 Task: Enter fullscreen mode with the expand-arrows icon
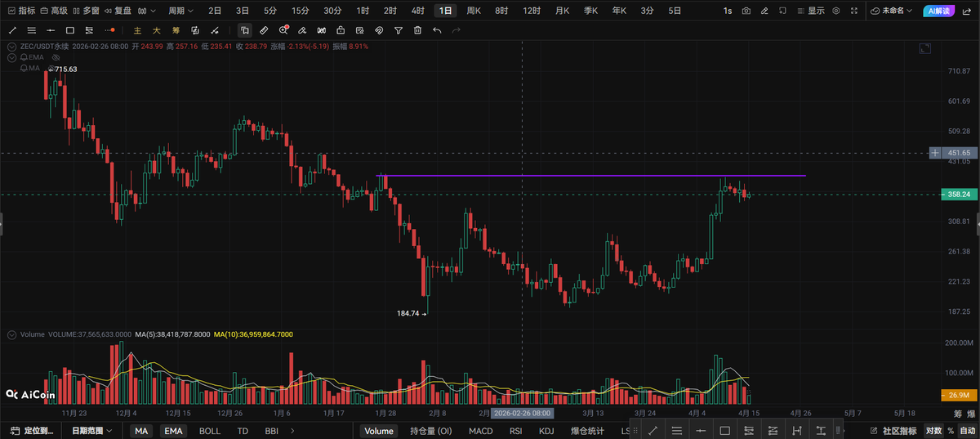point(856,11)
